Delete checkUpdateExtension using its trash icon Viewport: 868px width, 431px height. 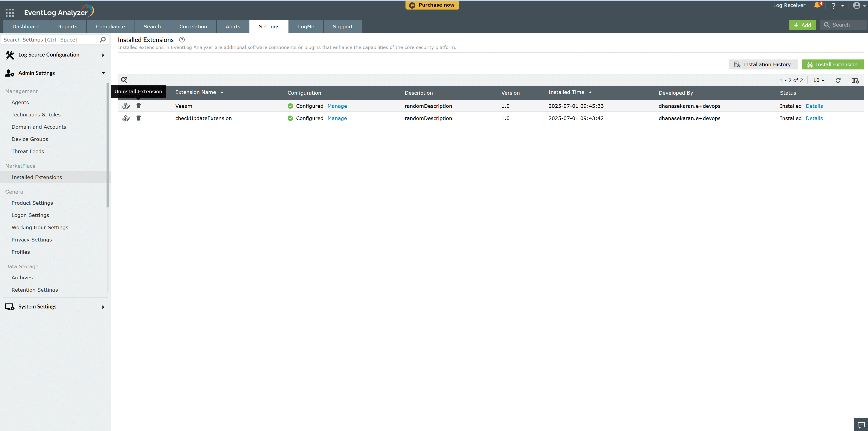(139, 118)
